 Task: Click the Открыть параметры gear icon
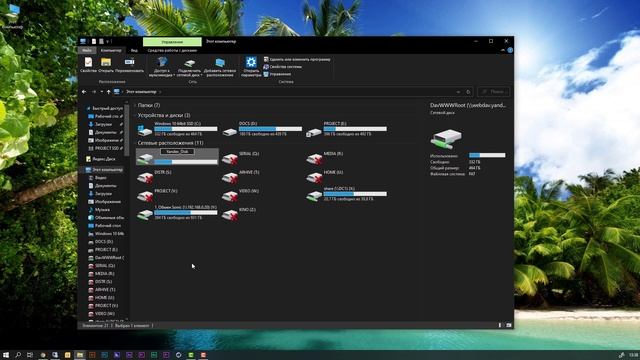251,67
